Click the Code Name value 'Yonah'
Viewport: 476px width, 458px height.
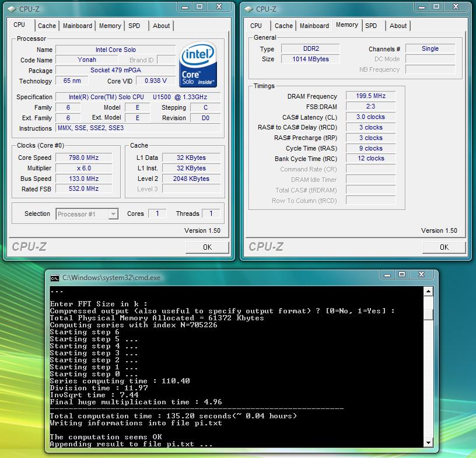coord(87,60)
